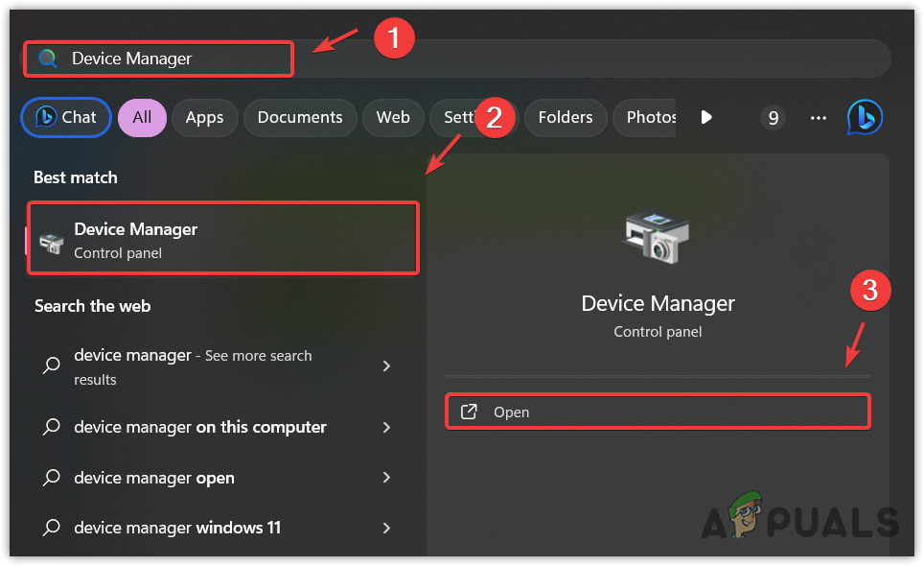Open the Bing Chat tab
The image size is (924, 566).
[66, 117]
